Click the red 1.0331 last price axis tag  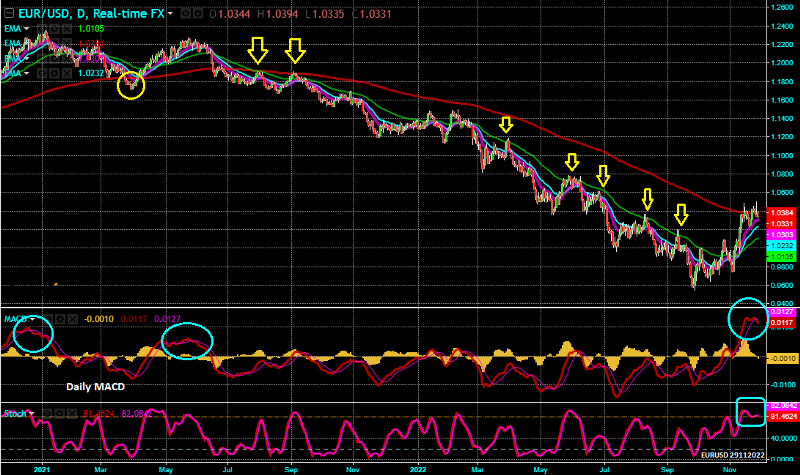coord(781,223)
